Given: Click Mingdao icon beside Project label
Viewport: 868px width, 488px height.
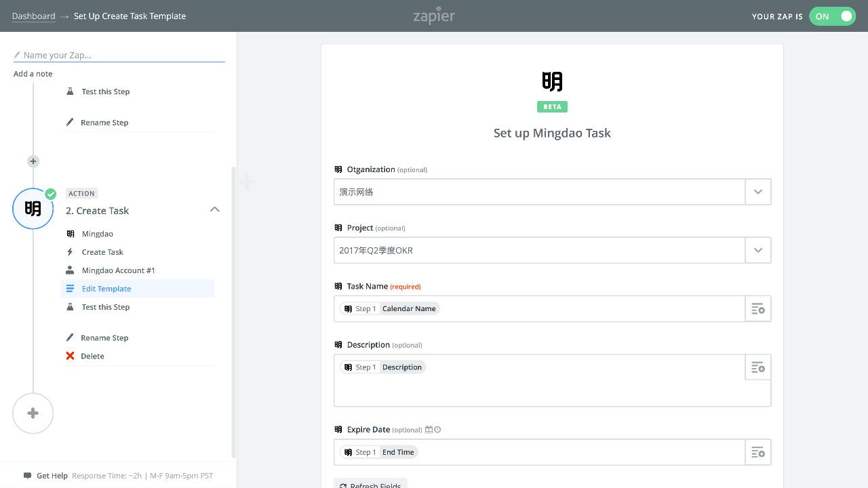Looking at the screenshot, I should click(338, 228).
